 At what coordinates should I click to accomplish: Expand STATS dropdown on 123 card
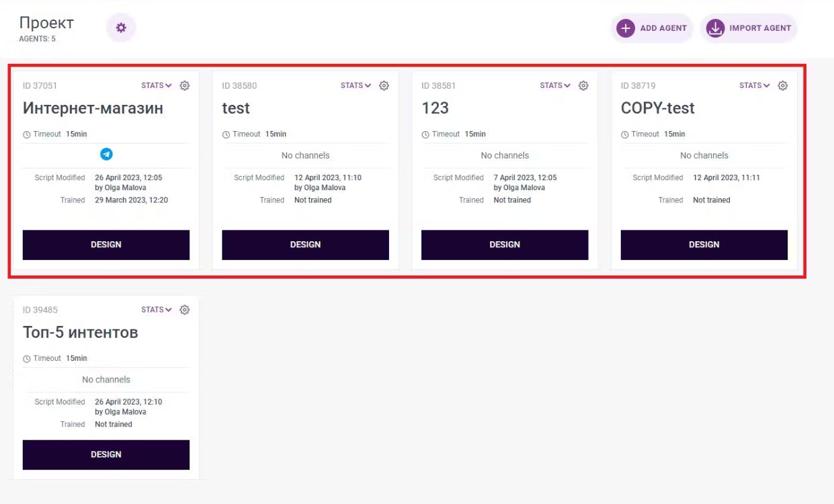(x=555, y=85)
